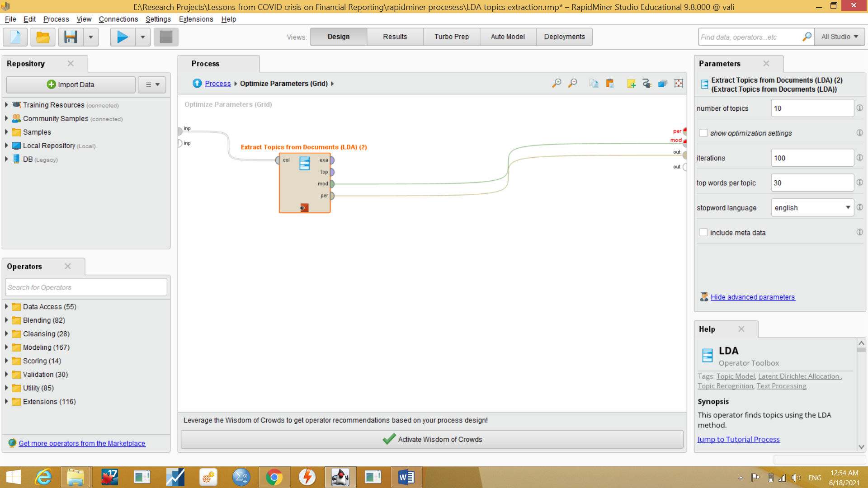Show info for stopword language parameter
The width and height of the screenshot is (868, 488).
pos(859,207)
